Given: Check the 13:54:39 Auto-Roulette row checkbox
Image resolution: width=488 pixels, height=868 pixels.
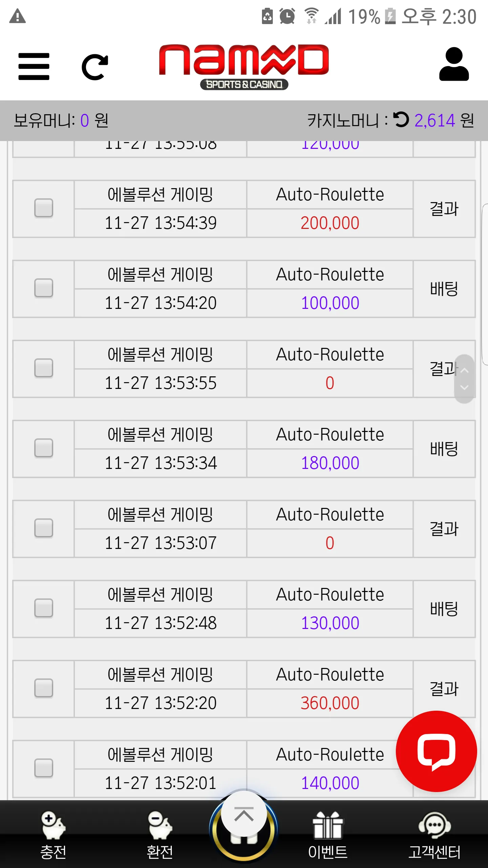Looking at the screenshot, I should pos(44,208).
